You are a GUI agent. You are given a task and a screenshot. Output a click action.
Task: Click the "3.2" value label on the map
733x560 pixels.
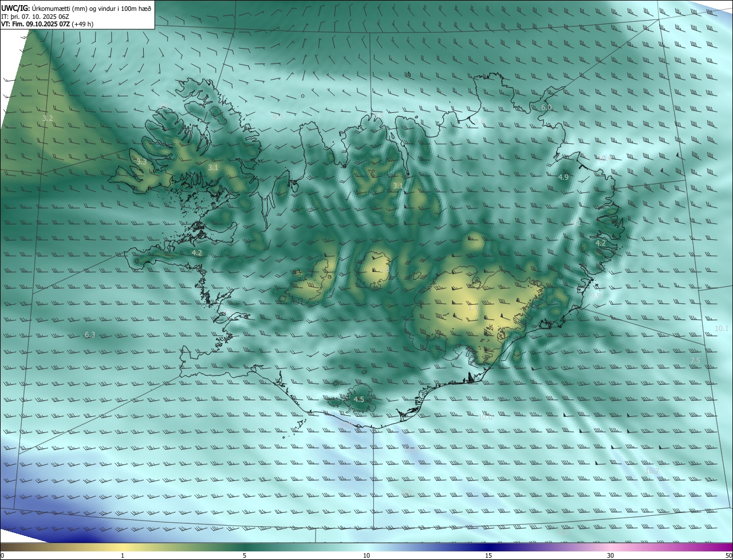tap(48, 118)
